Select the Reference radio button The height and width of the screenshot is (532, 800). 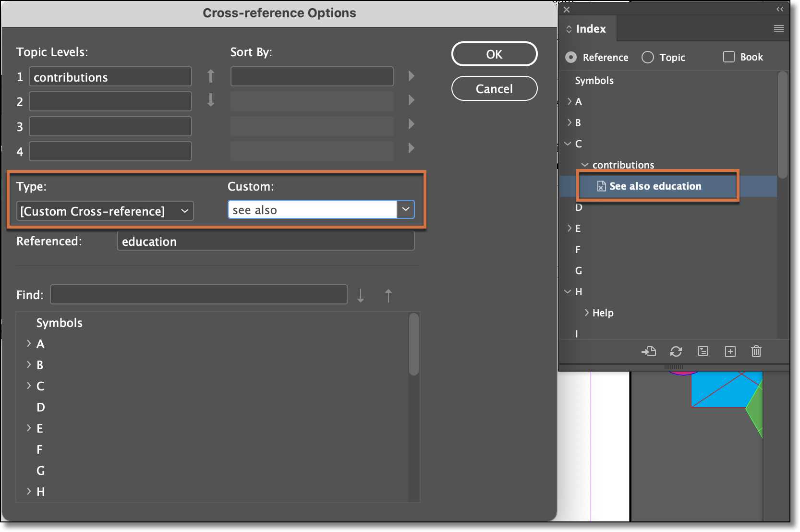570,57
